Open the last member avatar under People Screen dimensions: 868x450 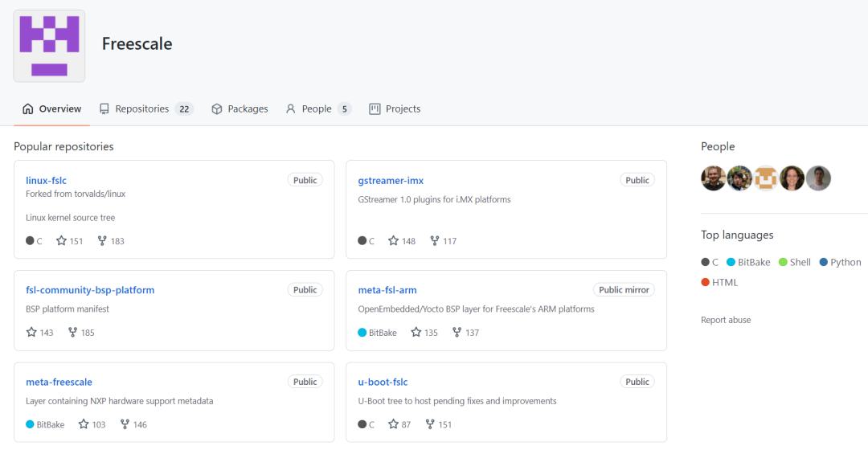[x=818, y=178]
